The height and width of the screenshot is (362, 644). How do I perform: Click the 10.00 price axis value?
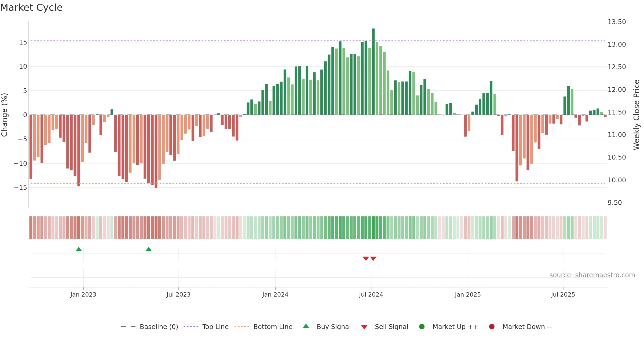(x=617, y=180)
